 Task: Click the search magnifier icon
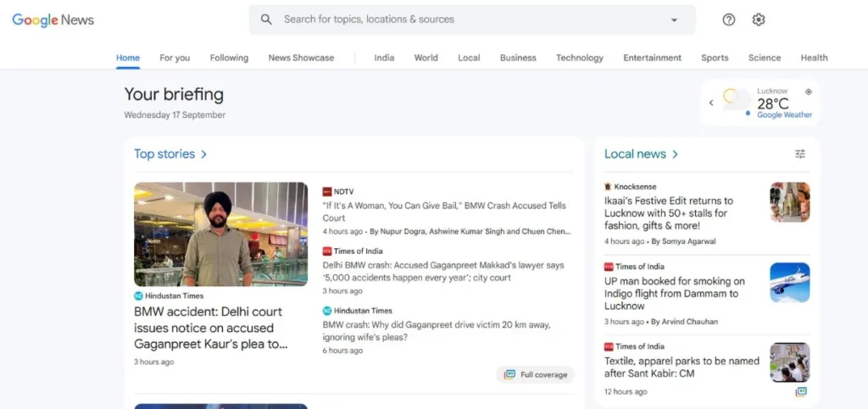tap(266, 19)
